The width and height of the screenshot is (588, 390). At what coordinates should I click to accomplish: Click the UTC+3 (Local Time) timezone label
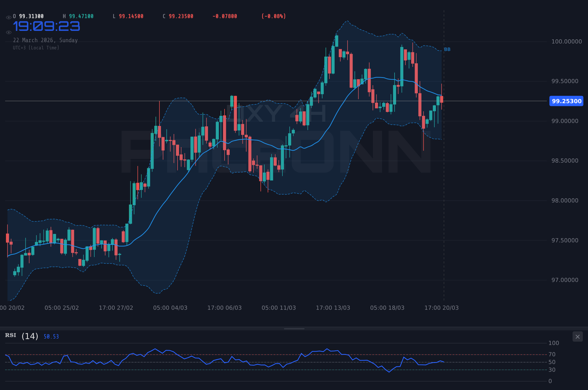(x=36, y=48)
